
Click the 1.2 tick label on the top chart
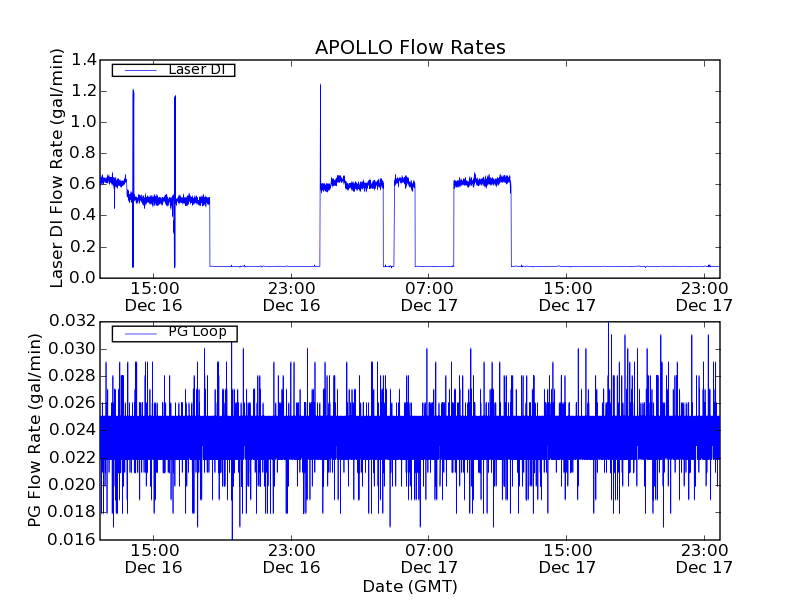83,91
